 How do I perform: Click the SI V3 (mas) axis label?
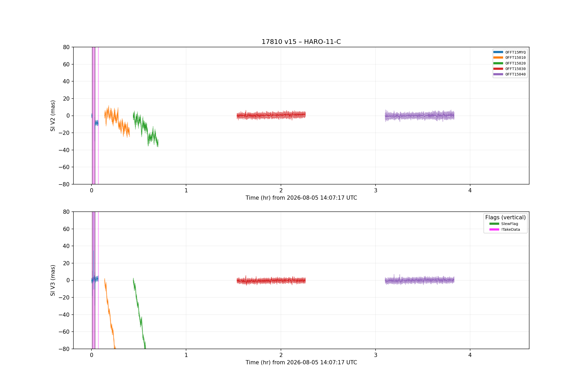coord(53,280)
